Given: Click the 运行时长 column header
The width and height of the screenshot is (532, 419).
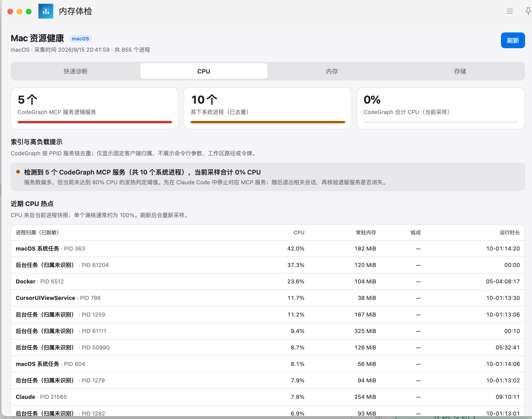Looking at the screenshot, I should [x=510, y=232].
